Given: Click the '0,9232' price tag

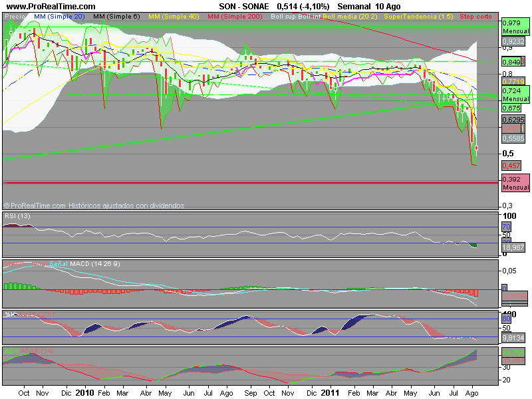Looking at the screenshot, I should tap(513, 41).
